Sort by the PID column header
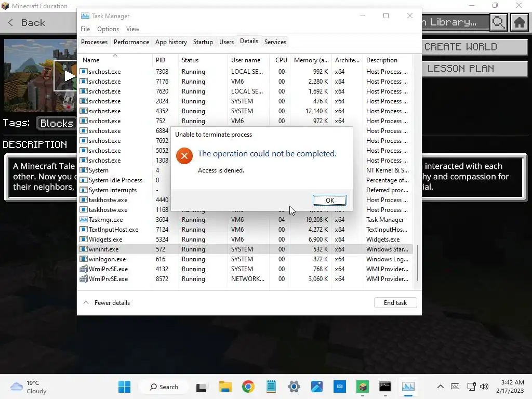 165,60
